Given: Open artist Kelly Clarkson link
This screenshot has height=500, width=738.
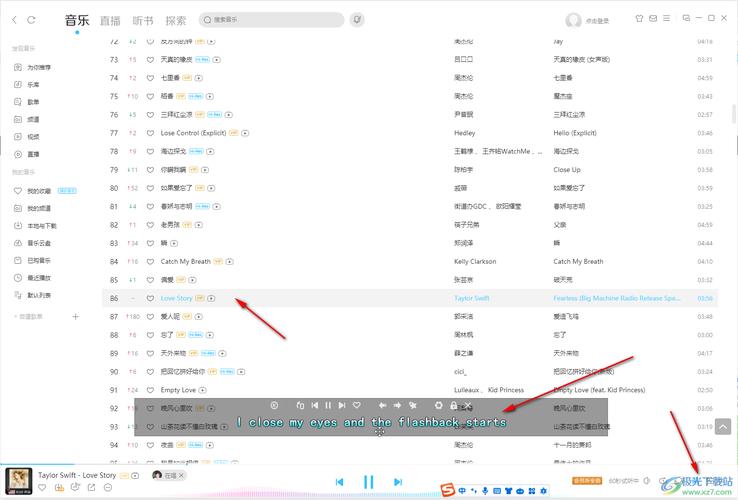Looking at the screenshot, I should click(x=475, y=262).
